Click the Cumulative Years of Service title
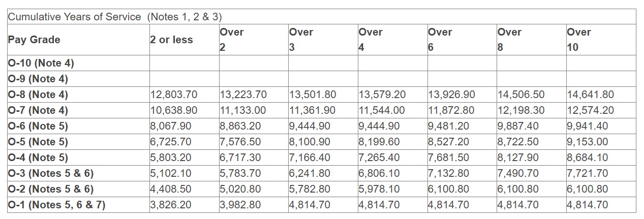Screen dimensions: 644x219 click(x=115, y=17)
